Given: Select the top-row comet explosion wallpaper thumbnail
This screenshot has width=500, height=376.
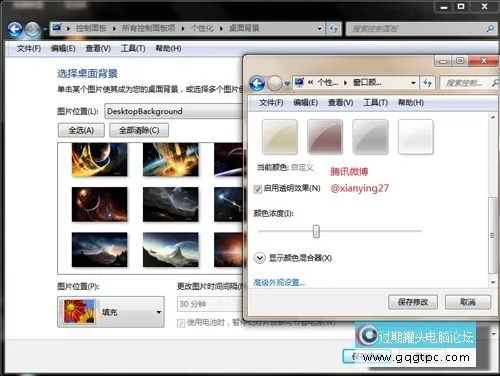Looking at the screenshot, I should coord(171,159).
